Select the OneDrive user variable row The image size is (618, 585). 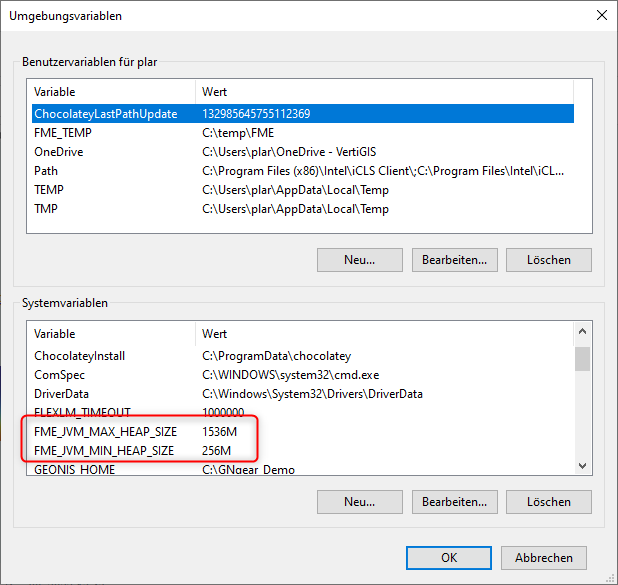click(303, 152)
